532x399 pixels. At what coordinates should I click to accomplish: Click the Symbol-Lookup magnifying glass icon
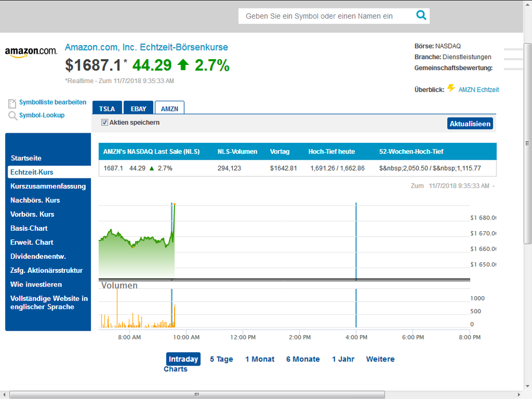click(x=12, y=115)
